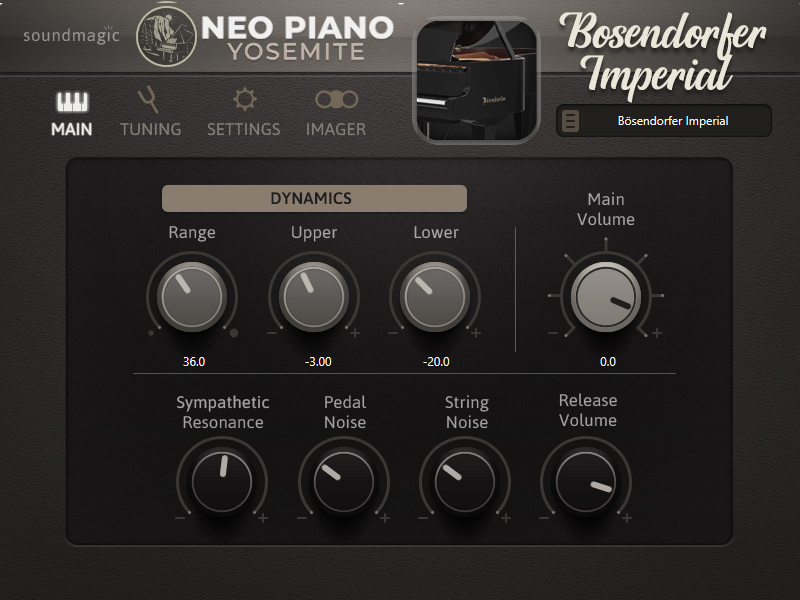The height and width of the screenshot is (600, 800).
Task: Click the Upper dynamics knob
Action: click(x=314, y=296)
